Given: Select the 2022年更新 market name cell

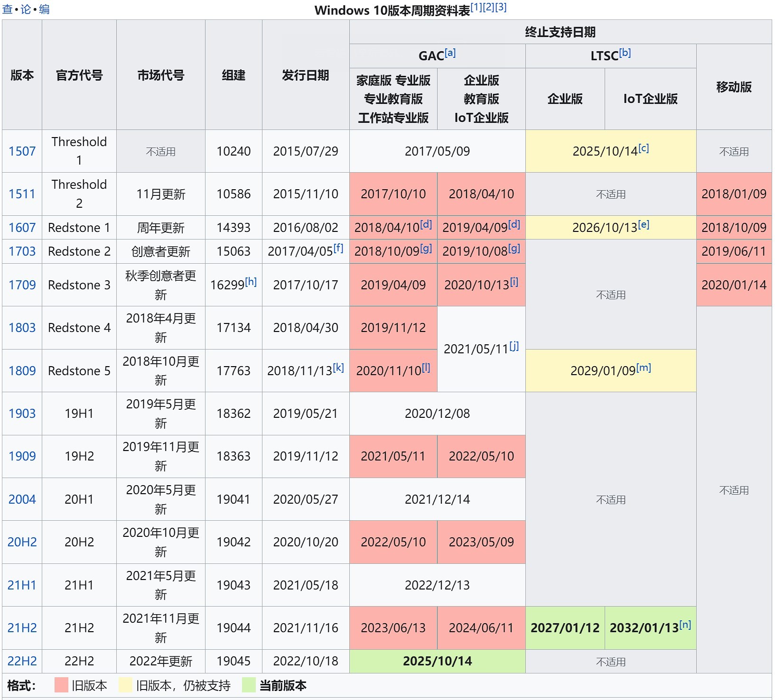Looking at the screenshot, I should point(161,661).
